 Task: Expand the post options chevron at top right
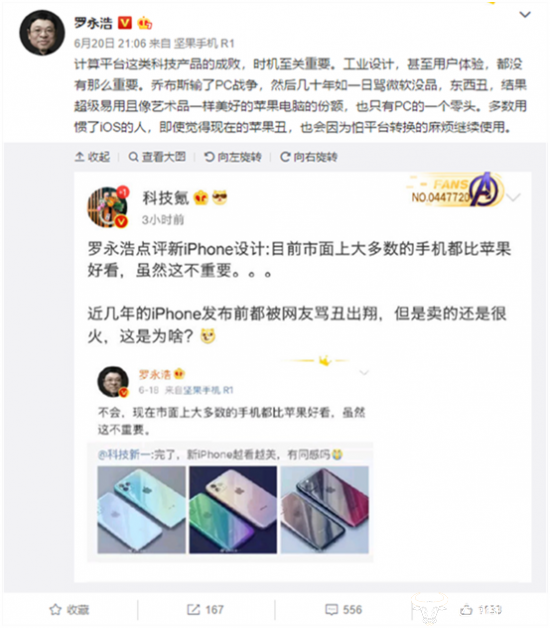click(x=525, y=15)
